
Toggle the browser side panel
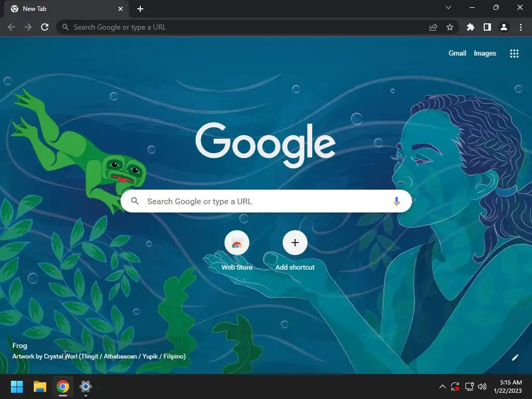(487, 27)
